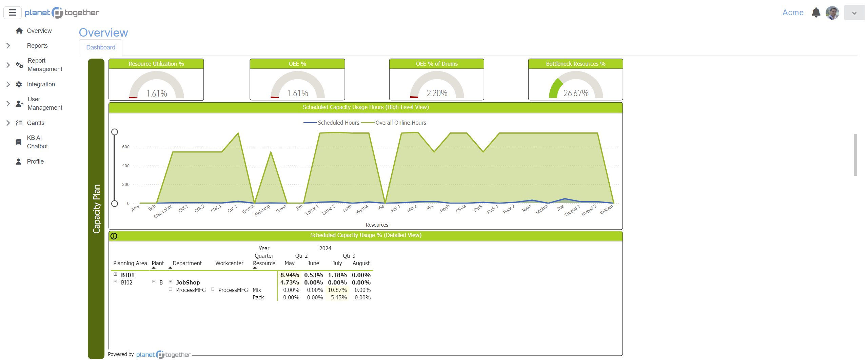Collapse the BI02 planning area row
The image size is (868, 360).
[115, 282]
